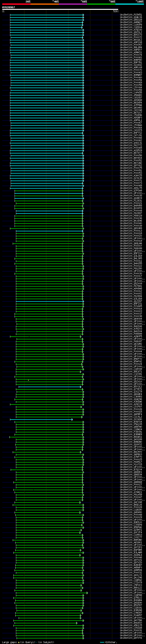Click the purple ~60% identity legend segment

click(x=73, y=4)
